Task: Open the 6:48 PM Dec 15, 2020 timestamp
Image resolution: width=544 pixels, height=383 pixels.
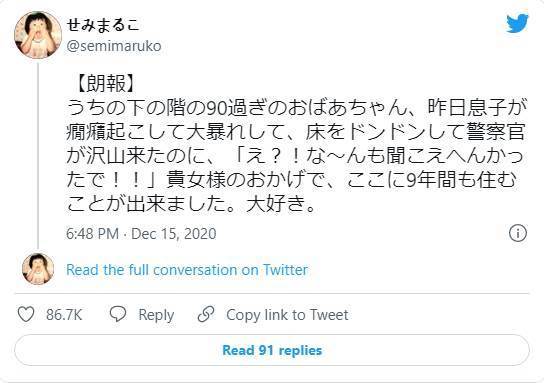Action: (141, 233)
